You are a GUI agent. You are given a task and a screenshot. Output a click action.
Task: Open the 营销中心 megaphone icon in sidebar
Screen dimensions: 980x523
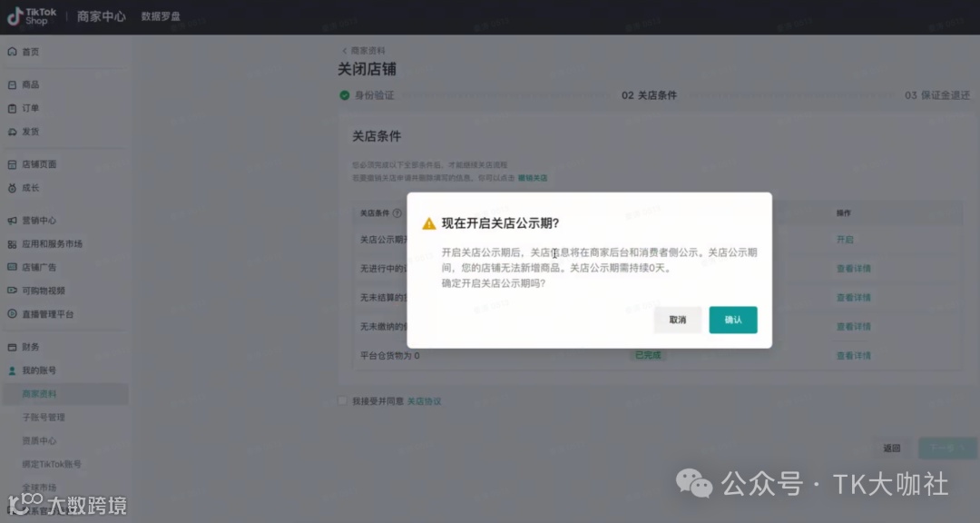(12, 221)
